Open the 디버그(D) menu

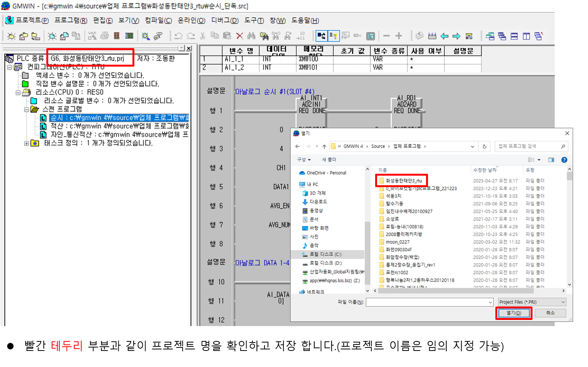[225, 20]
